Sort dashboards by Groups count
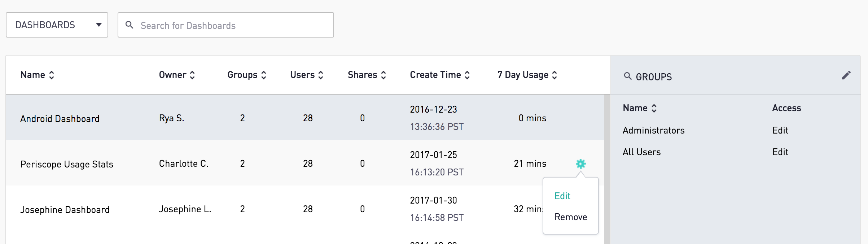 [x=264, y=75]
